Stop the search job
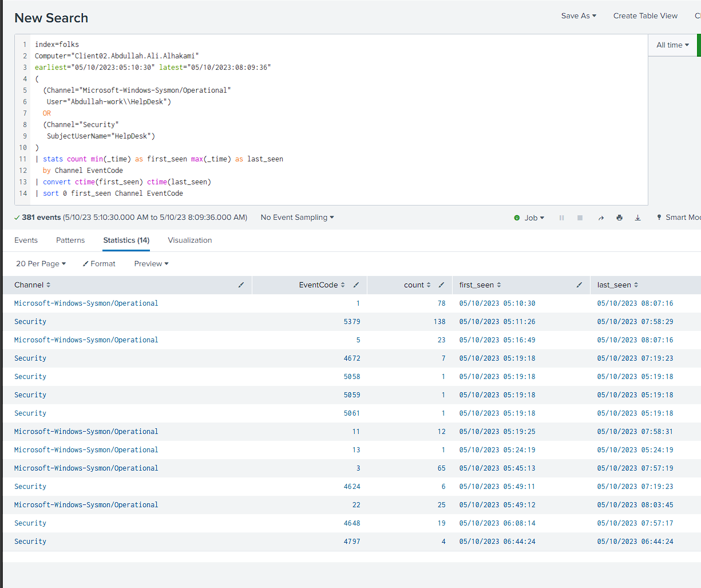This screenshot has width=701, height=588. pos(580,218)
